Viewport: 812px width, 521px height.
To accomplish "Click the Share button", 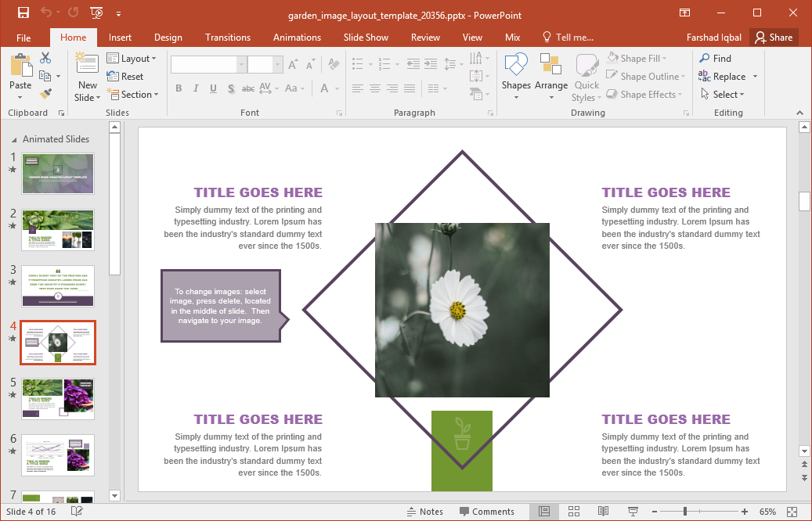I will point(773,38).
